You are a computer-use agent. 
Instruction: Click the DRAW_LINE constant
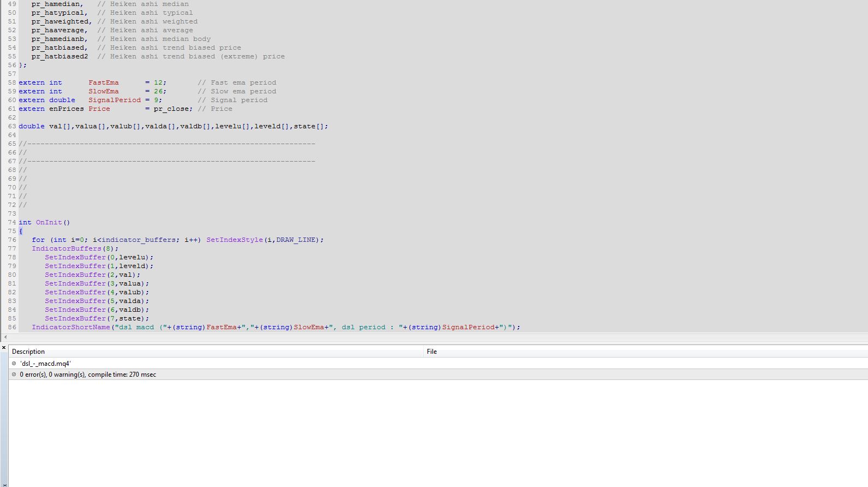coord(298,240)
